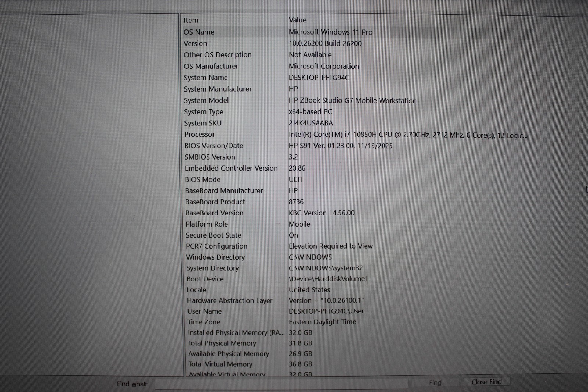588x392 pixels.
Task: Click the Find button
Action: [435, 383]
